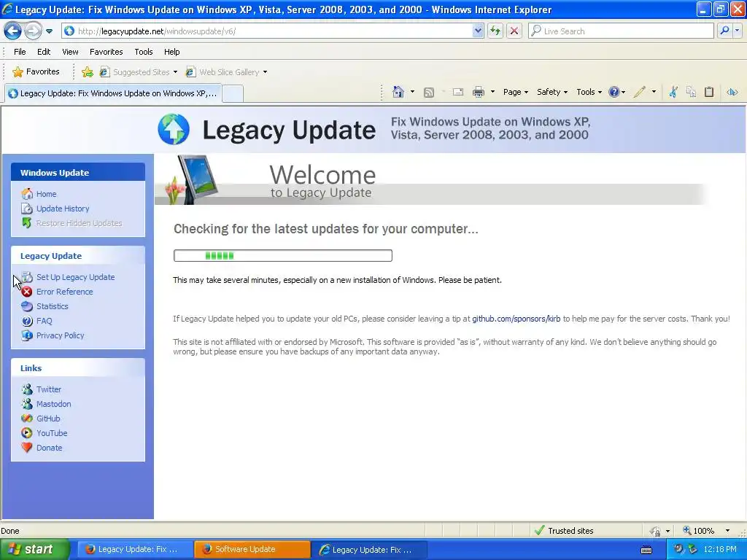Image resolution: width=747 pixels, height=560 pixels.
Task: Click the Donate heart icon
Action: click(27, 448)
